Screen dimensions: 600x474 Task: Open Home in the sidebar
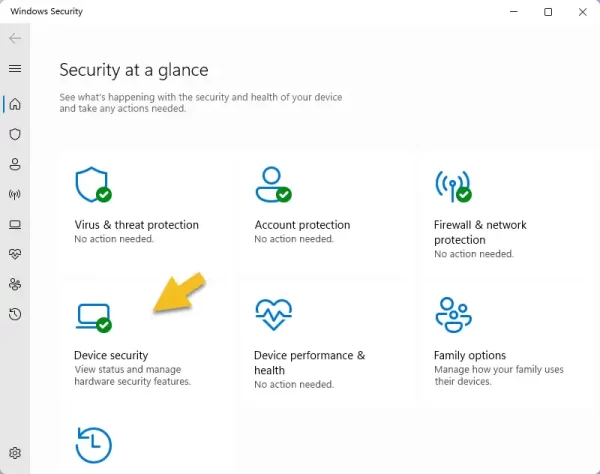tap(15, 104)
